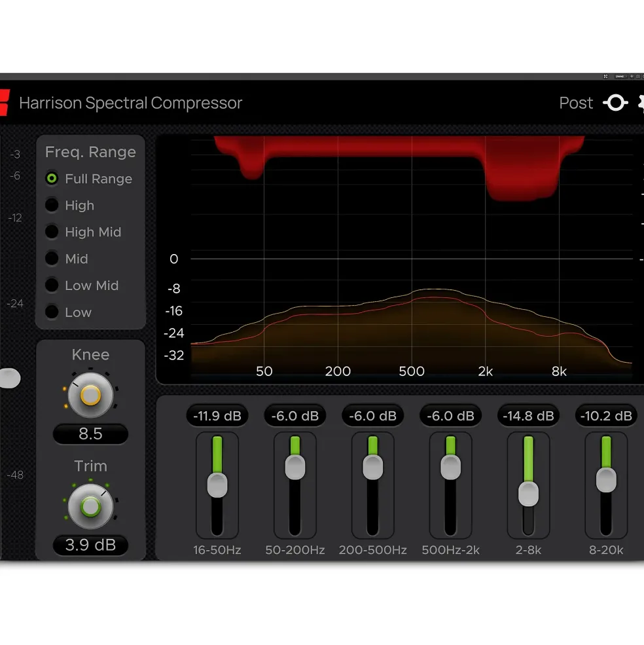Click the 2-8k band label

point(528,550)
